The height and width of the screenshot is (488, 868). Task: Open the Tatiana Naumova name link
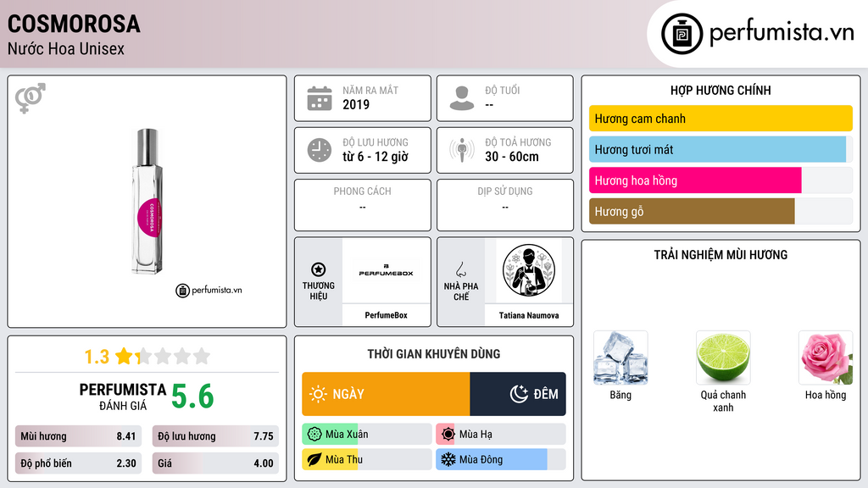[x=529, y=315]
